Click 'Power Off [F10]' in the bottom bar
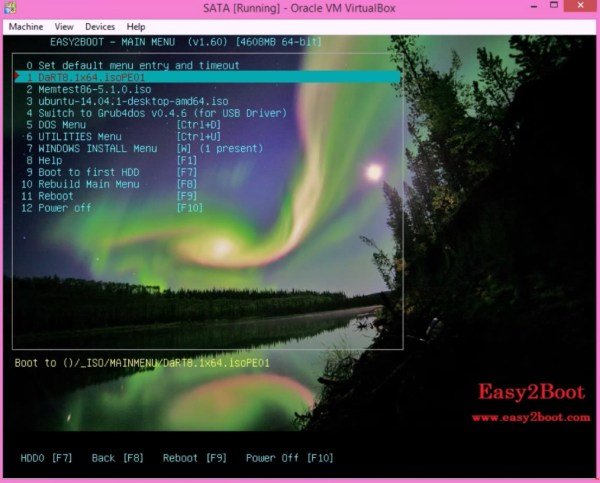The width and height of the screenshot is (600, 483). coord(289,458)
